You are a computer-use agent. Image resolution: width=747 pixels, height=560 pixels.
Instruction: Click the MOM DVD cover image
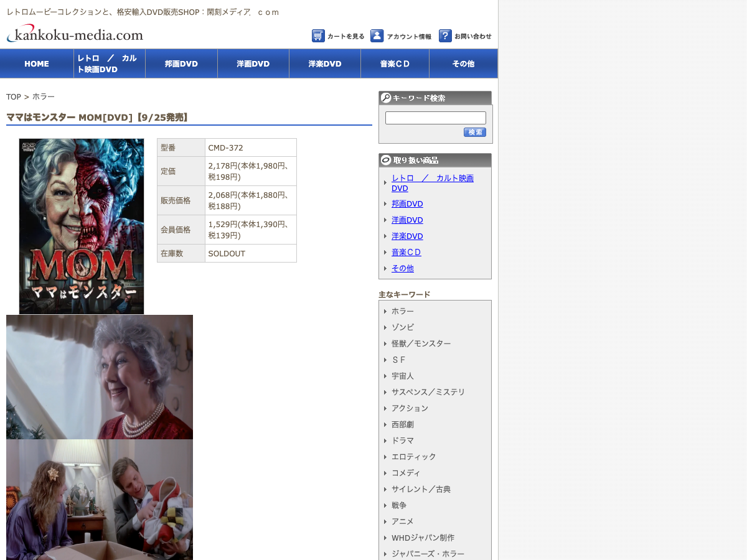(x=82, y=226)
